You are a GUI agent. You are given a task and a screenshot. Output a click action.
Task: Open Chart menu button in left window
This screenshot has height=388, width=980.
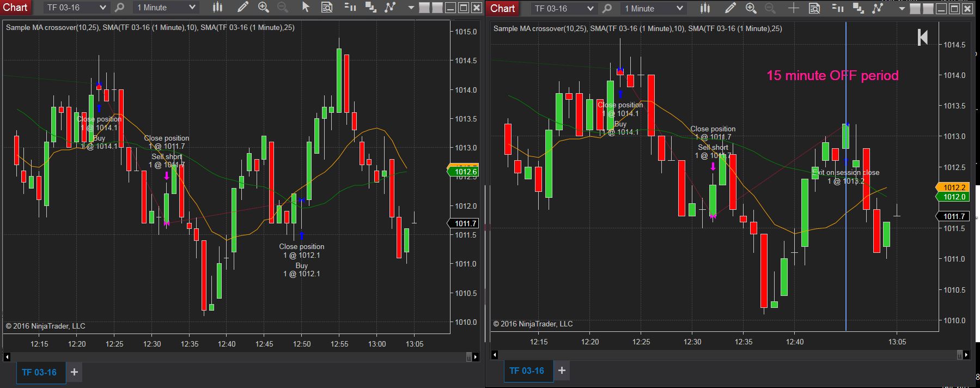coord(15,8)
